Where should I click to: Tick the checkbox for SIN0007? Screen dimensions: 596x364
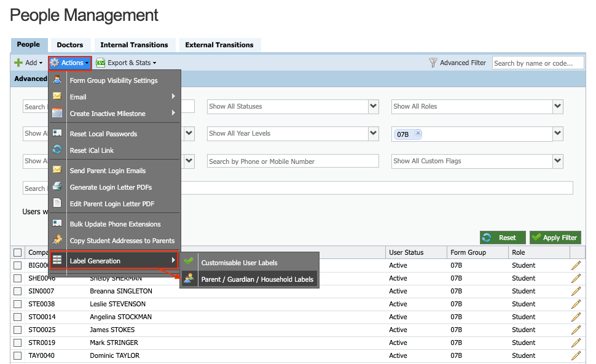[x=17, y=291]
